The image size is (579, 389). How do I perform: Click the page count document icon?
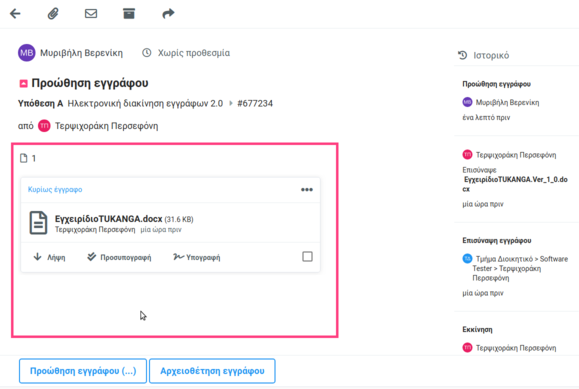[24, 158]
